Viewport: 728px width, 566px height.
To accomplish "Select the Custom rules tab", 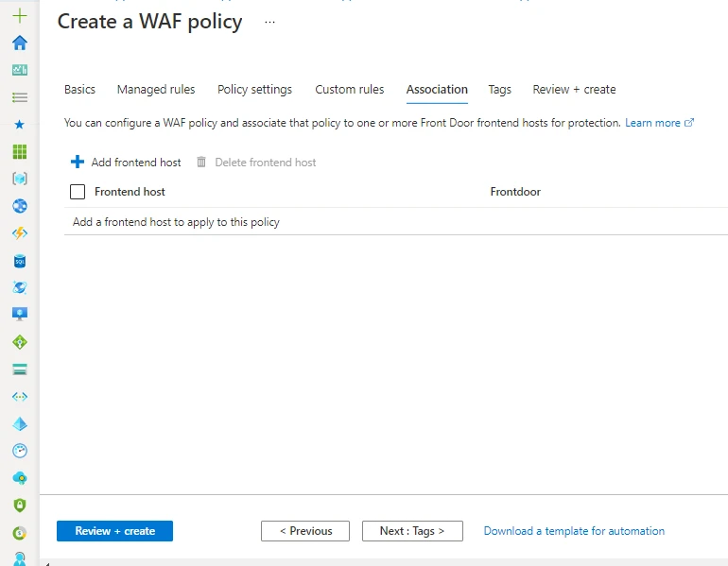I will point(350,90).
